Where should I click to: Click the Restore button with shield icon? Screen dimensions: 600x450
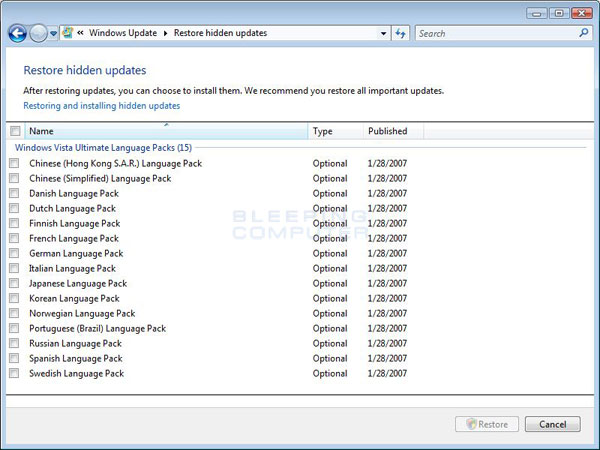[x=487, y=424]
